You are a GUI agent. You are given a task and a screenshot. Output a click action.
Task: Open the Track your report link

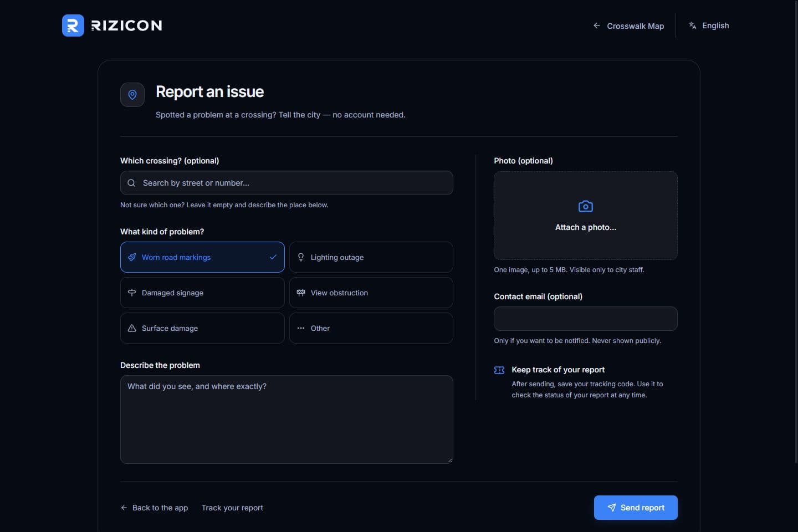[x=232, y=508]
